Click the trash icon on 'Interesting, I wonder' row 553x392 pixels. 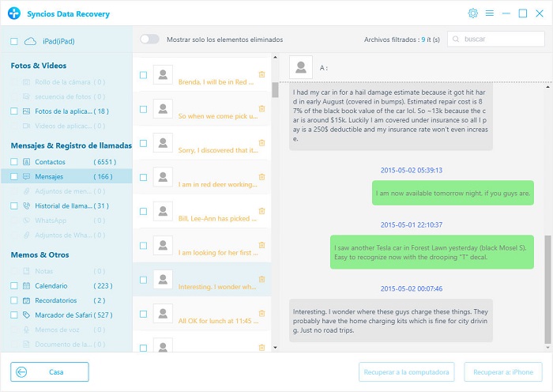click(x=261, y=279)
